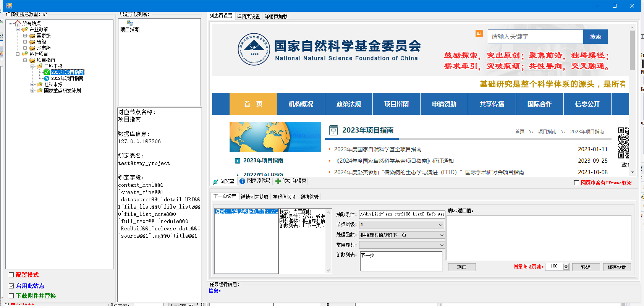Click the 保存设置 button
Image resolution: width=644 pixels, height=306 pixels.
point(617,267)
